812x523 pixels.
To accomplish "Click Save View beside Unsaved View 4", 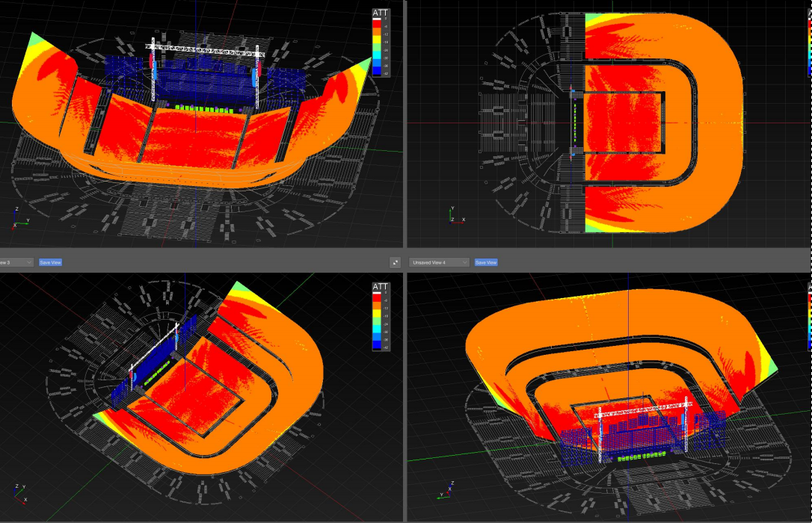I will click(x=486, y=262).
